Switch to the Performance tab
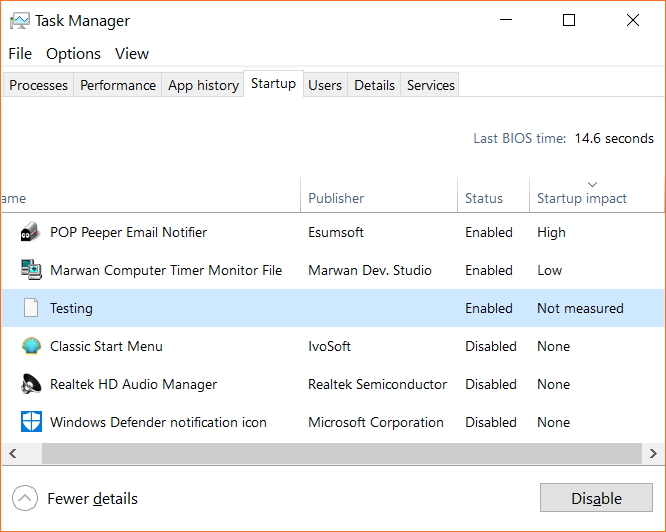 118,85
